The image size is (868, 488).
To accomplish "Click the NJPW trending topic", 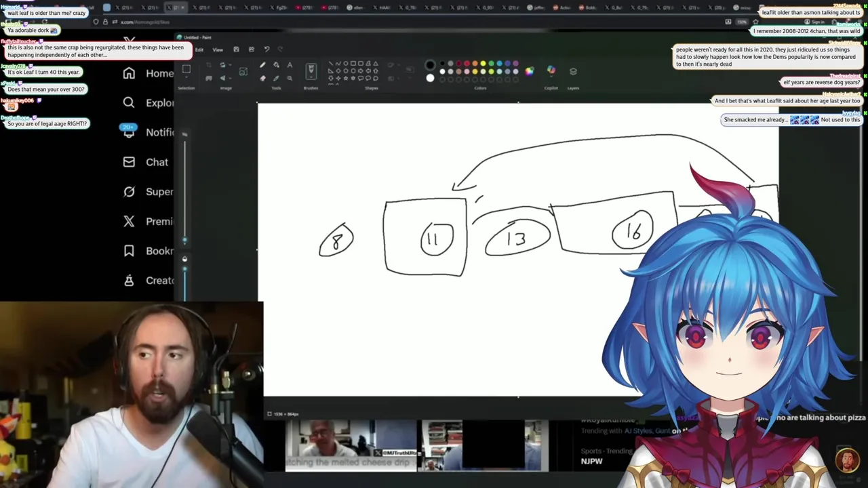I will click(592, 461).
